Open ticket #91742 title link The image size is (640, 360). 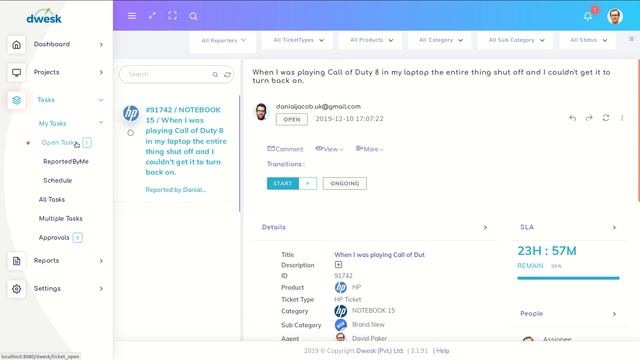(186, 141)
